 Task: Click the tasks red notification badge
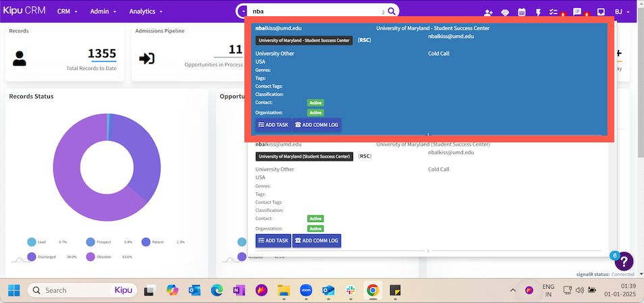(x=563, y=15)
